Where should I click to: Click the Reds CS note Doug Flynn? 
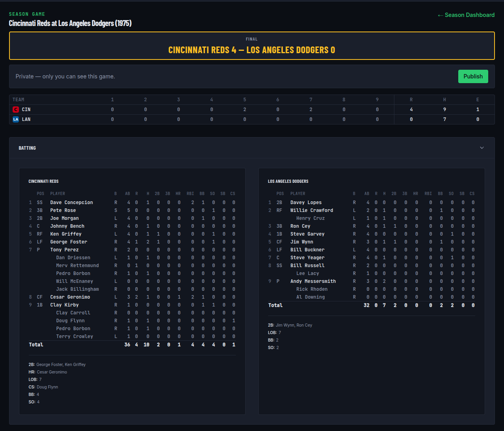click(x=47, y=387)
